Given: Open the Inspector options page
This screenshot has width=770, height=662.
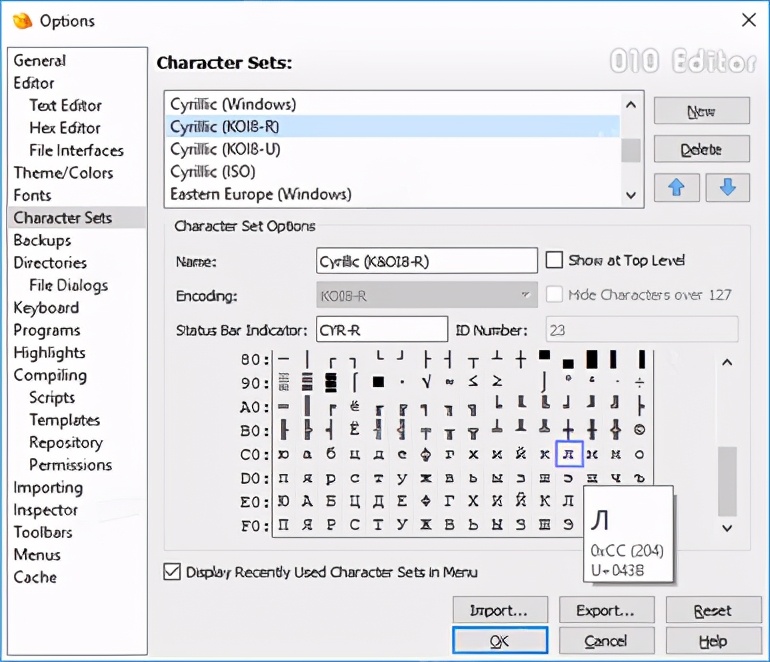Looking at the screenshot, I should click(x=46, y=510).
